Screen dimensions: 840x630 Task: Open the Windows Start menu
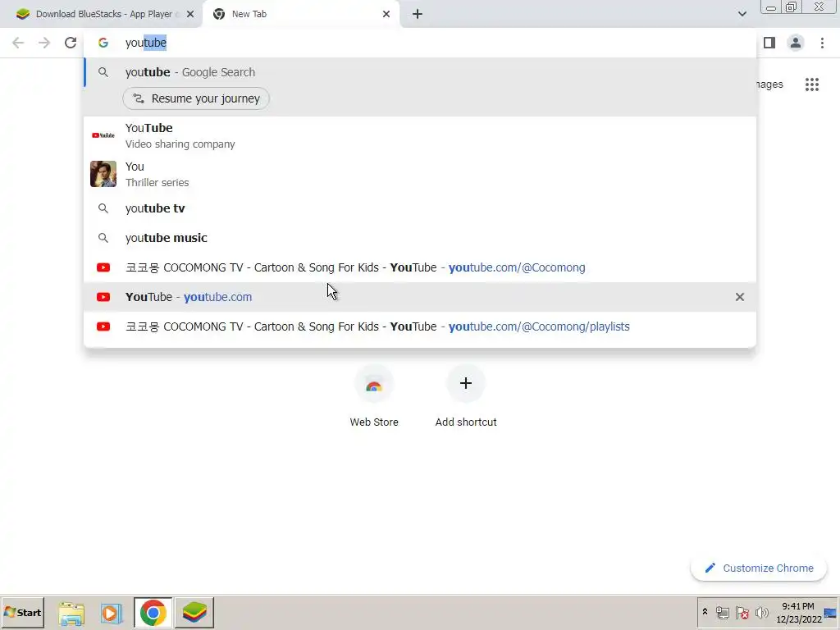click(22, 612)
